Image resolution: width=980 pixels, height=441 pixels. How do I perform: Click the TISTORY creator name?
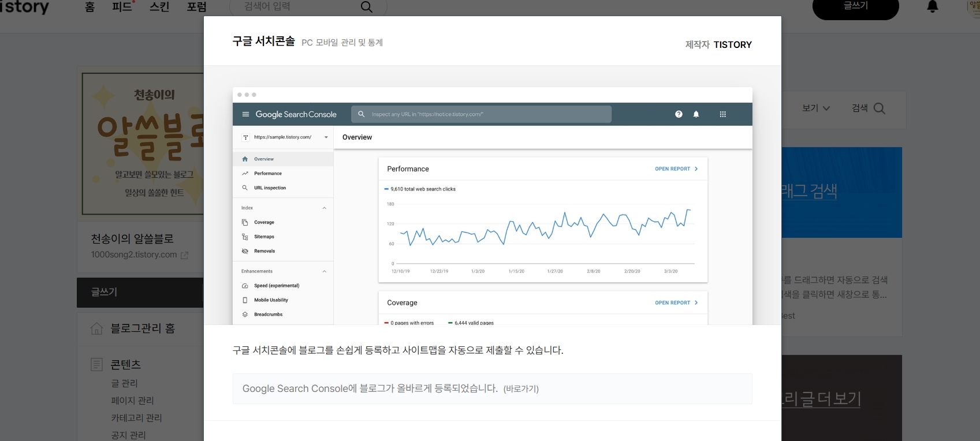coord(732,44)
